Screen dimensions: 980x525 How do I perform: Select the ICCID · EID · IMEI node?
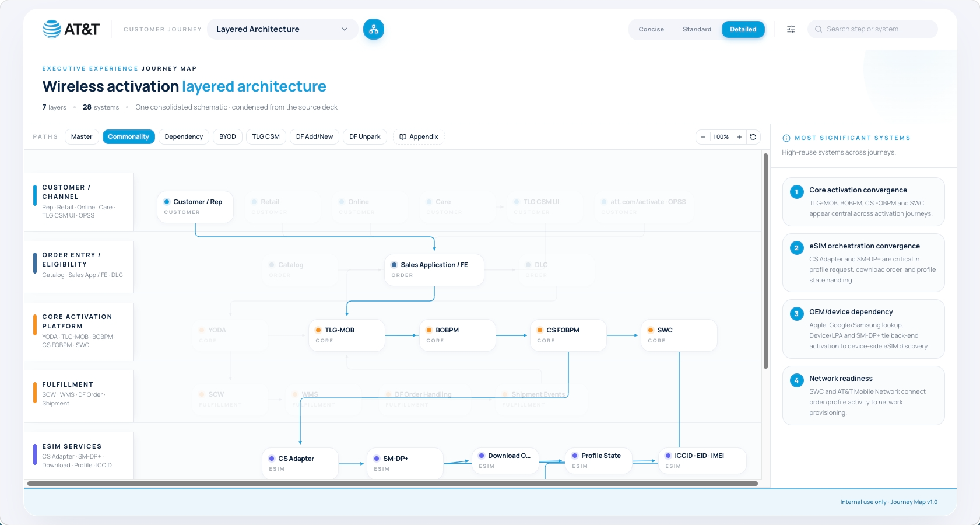[x=702, y=460]
